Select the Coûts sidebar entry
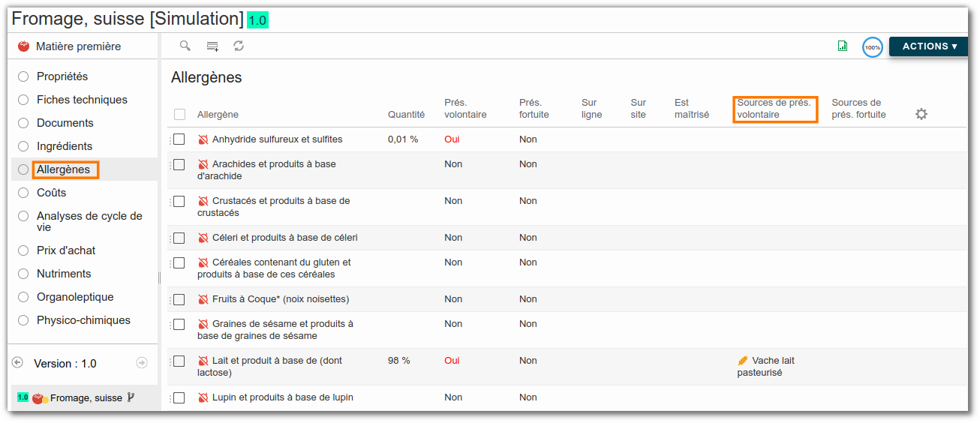Viewport: 980px width, 423px height. 52,193
